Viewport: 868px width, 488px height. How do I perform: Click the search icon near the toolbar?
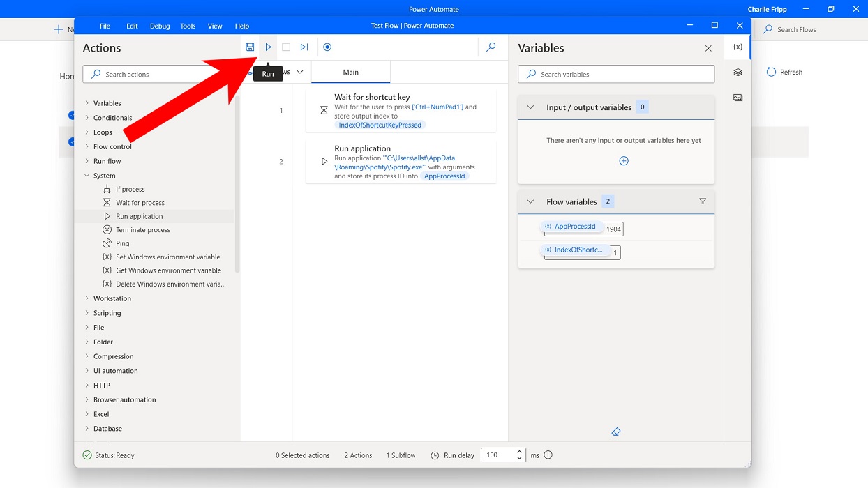tap(491, 47)
